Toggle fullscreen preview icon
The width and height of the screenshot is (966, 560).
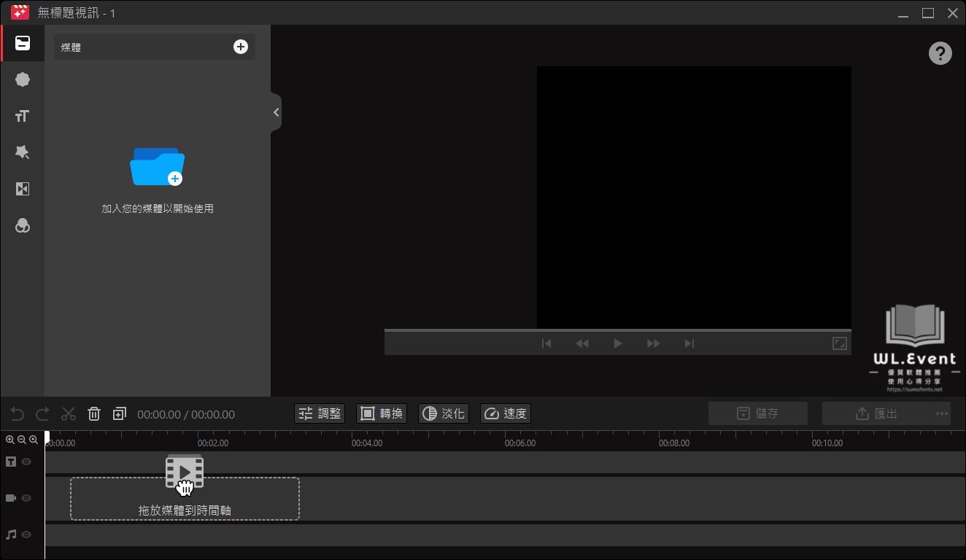pyautogui.click(x=840, y=343)
